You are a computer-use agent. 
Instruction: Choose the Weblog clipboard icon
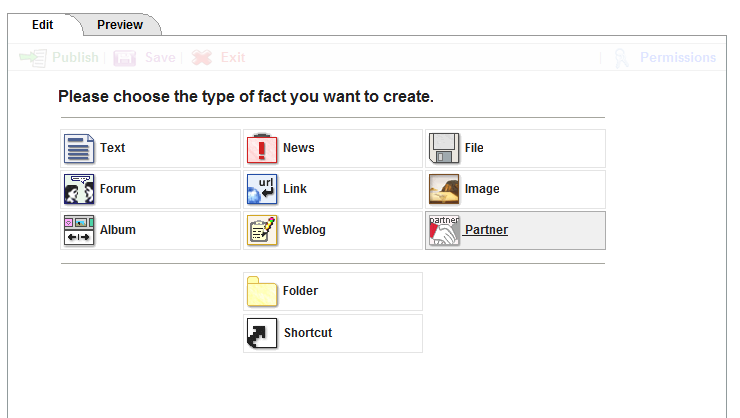point(262,230)
